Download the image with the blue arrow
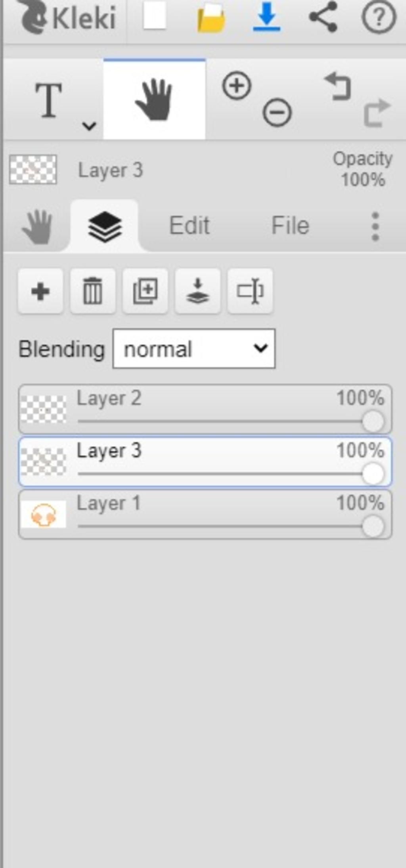The image size is (406, 868). pyautogui.click(x=267, y=17)
